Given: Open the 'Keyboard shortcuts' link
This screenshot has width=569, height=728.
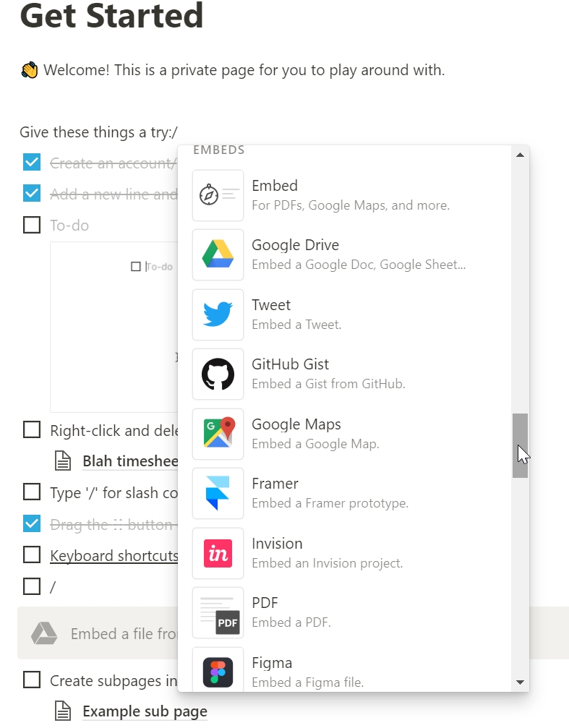Looking at the screenshot, I should [114, 556].
